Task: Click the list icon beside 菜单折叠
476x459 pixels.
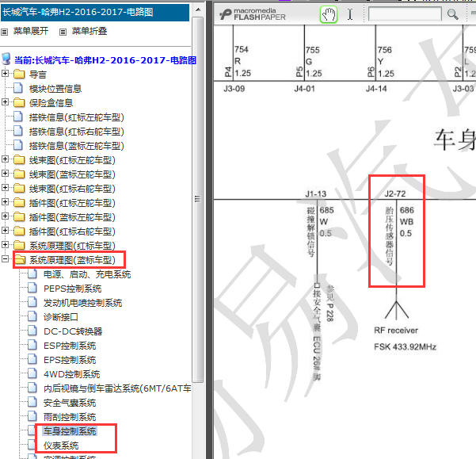Action: (63, 32)
